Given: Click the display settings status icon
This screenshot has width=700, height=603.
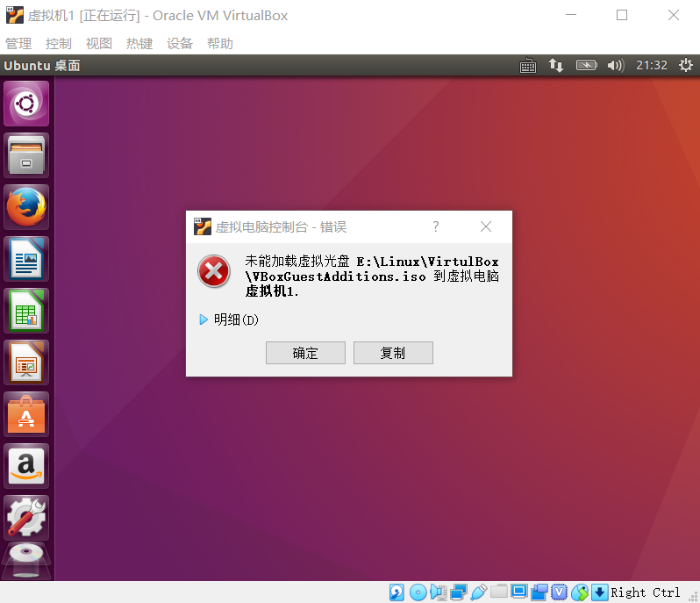Looking at the screenshot, I should click(x=519, y=592).
